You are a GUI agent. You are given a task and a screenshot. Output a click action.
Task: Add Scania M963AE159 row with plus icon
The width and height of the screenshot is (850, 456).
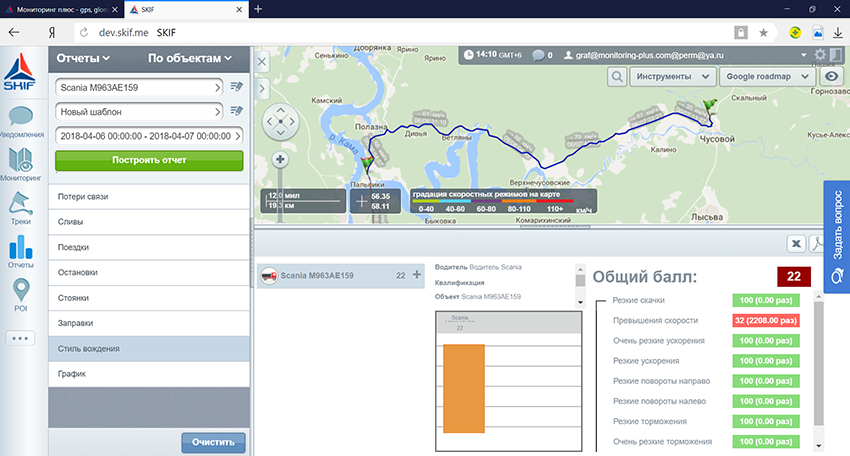(x=416, y=275)
